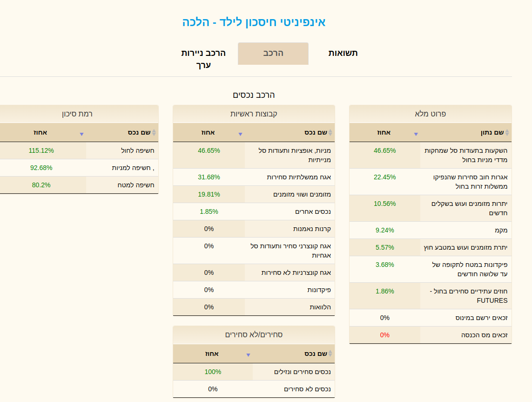
Task: Sort פרוט מלא table by אחוז arrow
Action: click(416, 134)
